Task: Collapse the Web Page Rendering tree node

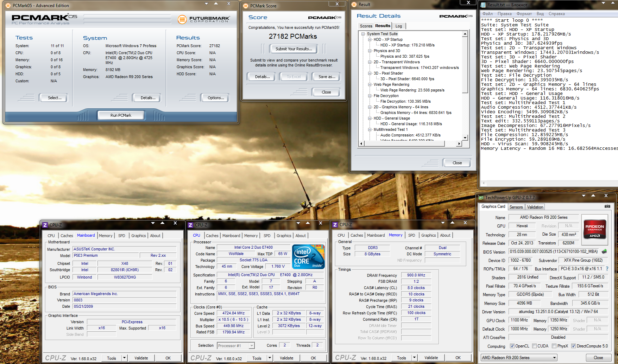Action: pos(370,85)
